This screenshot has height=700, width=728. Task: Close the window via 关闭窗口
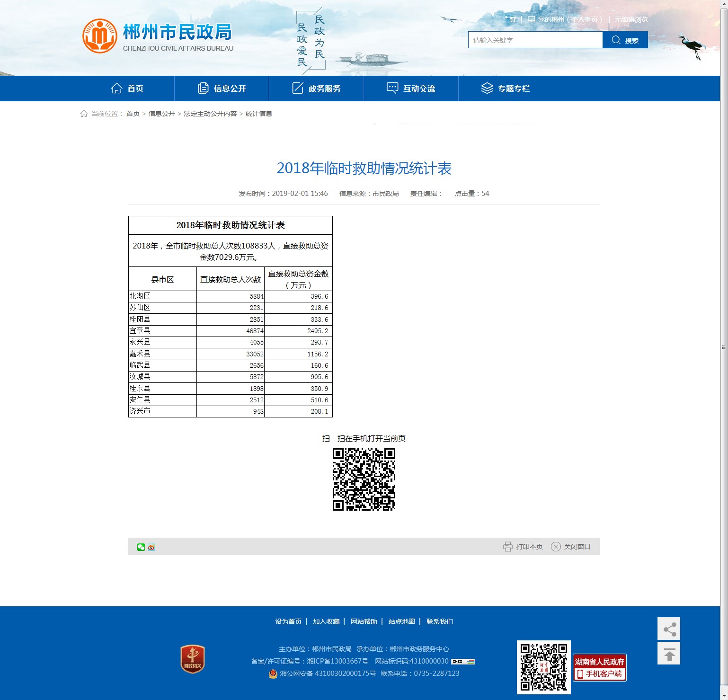coord(571,547)
